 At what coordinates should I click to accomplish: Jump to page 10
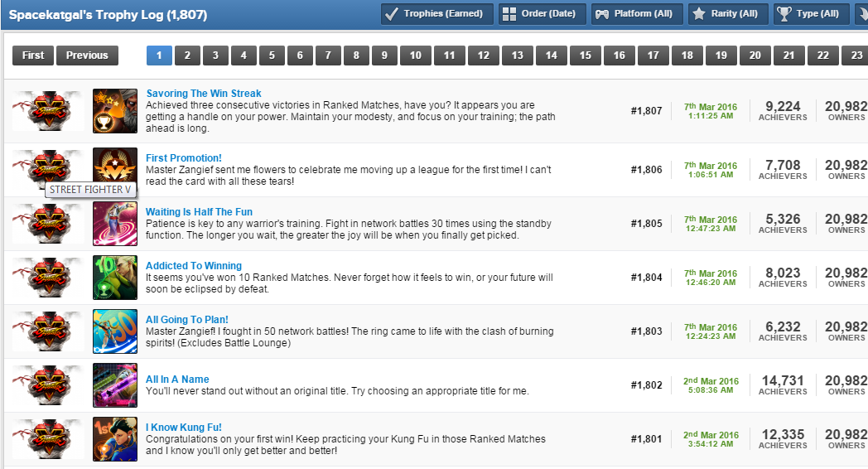(416, 56)
